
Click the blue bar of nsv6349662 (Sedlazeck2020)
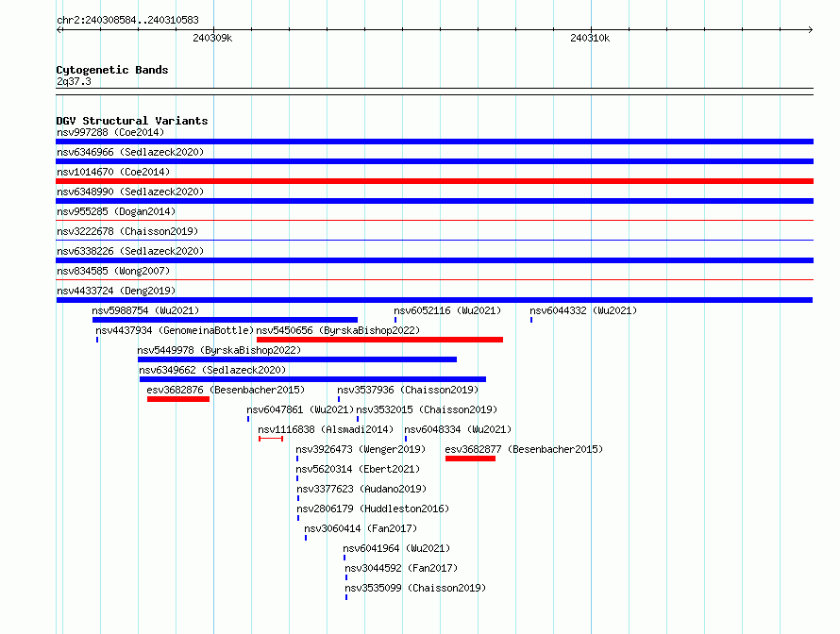312,379
